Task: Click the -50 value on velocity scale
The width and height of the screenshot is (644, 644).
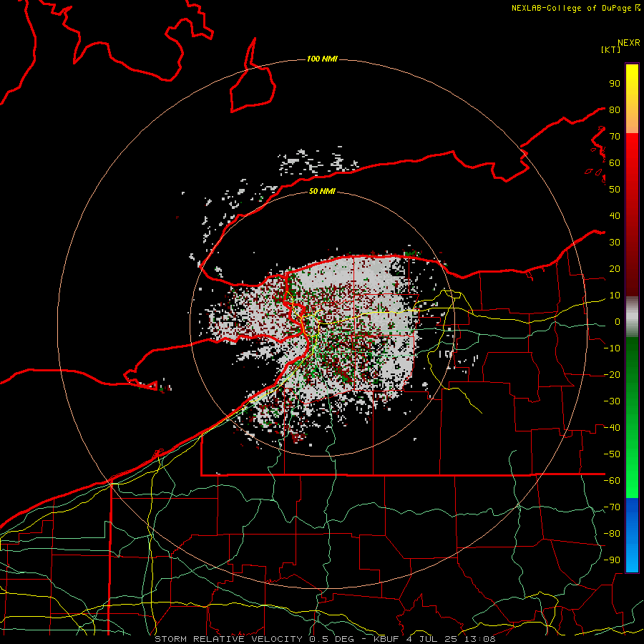Action: [612, 454]
